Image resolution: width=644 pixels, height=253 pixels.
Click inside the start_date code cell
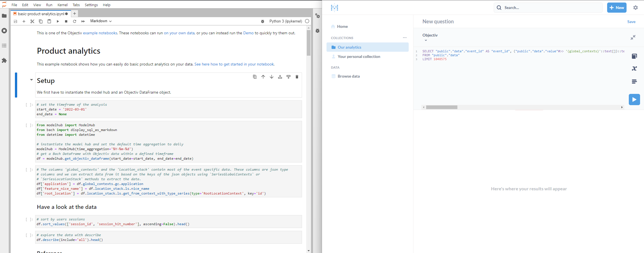click(169, 109)
